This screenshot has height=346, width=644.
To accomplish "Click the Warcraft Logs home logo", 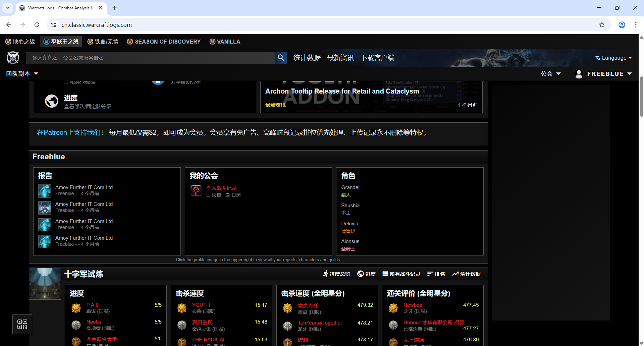I will (13, 58).
